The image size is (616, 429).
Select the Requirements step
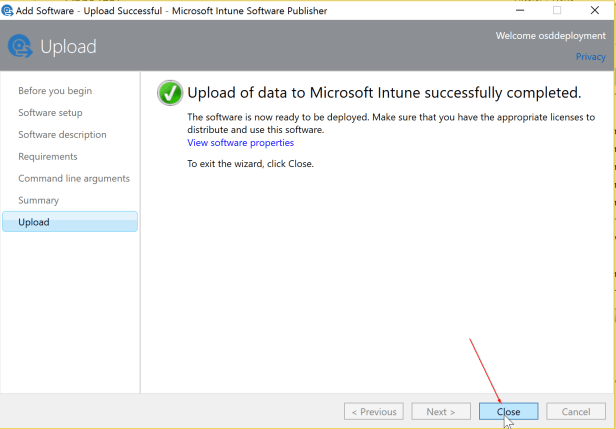(x=48, y=157)
